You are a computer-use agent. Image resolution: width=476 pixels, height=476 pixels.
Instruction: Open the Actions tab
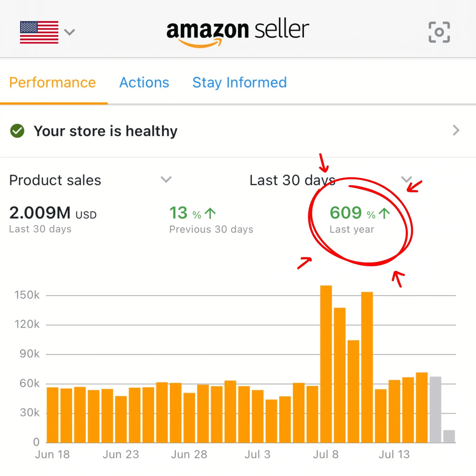(144, 82)
